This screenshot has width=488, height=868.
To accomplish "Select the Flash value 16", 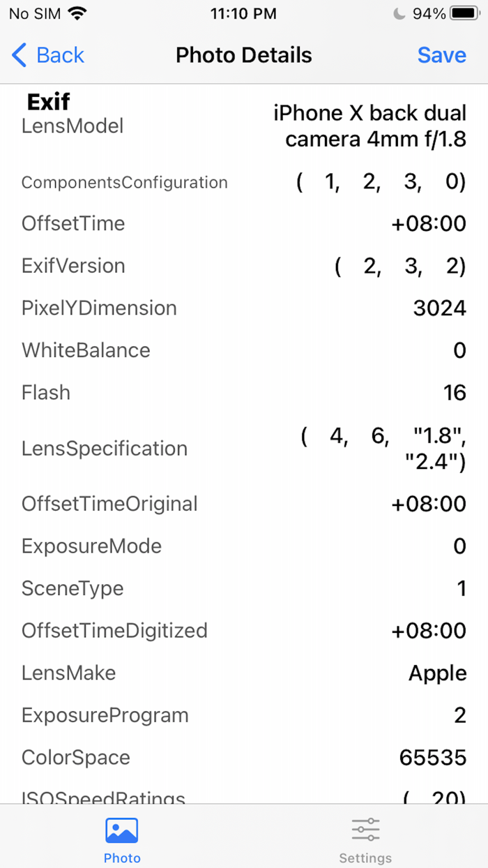I will click(454, 392).
